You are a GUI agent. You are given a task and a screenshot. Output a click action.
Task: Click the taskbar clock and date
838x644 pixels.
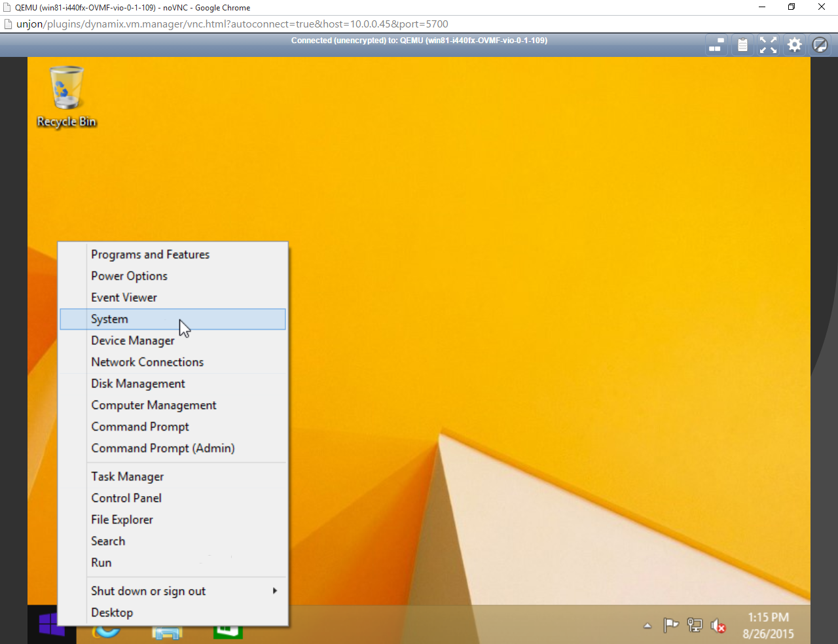[768, 626]
